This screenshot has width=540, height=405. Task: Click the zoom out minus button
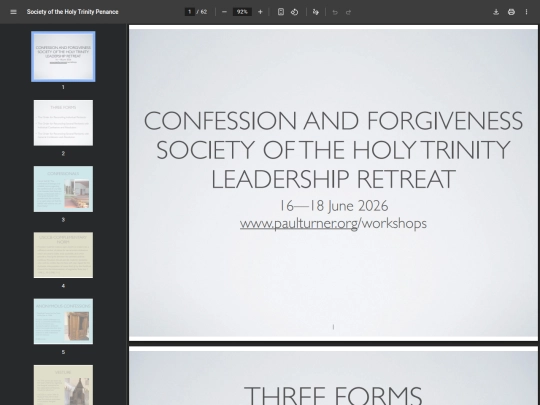click(x=225, y=12)
